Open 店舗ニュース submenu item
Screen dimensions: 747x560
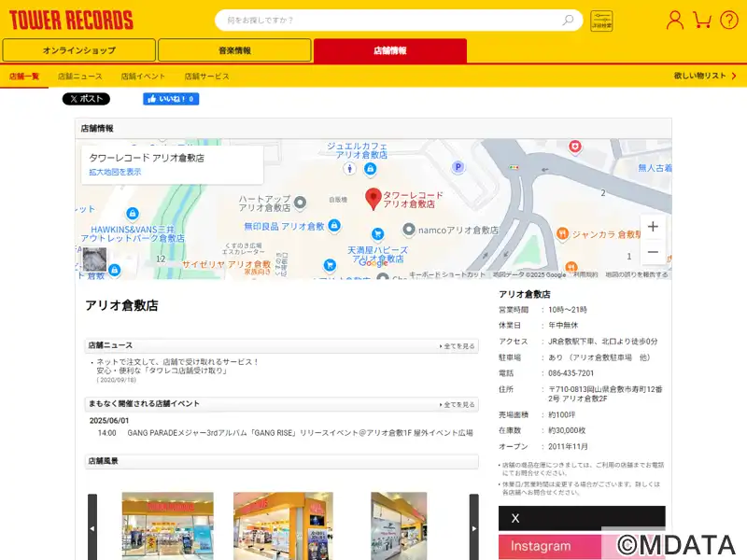pos(80,77)
